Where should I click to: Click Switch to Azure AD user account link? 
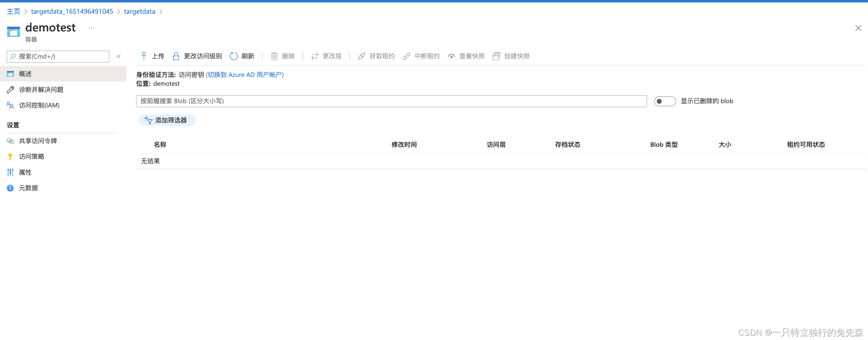point(245,74)
